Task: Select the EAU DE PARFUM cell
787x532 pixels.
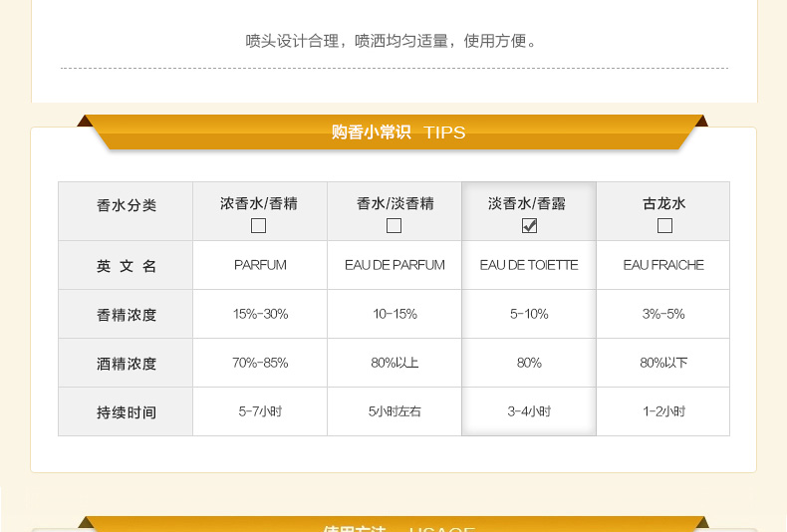Action: 394,265
